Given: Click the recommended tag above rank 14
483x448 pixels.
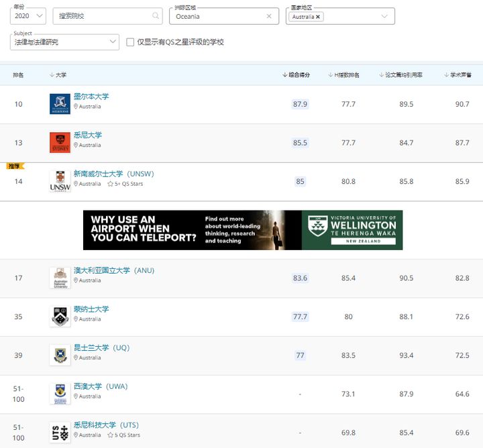Looking at the screenshot, I should point(15,166).
